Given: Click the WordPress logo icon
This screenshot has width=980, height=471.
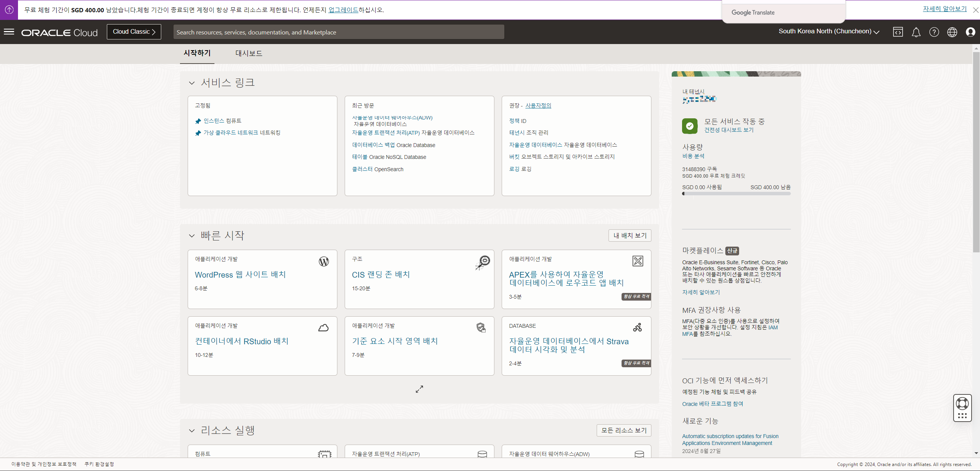Looking at the screenshot, I should 324,262.
